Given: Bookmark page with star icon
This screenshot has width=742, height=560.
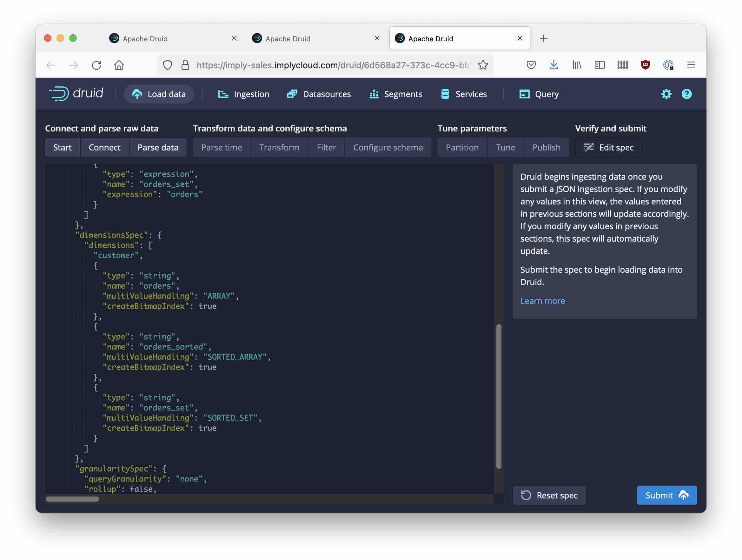Looking at the screenshot, I should coord(483,65).
